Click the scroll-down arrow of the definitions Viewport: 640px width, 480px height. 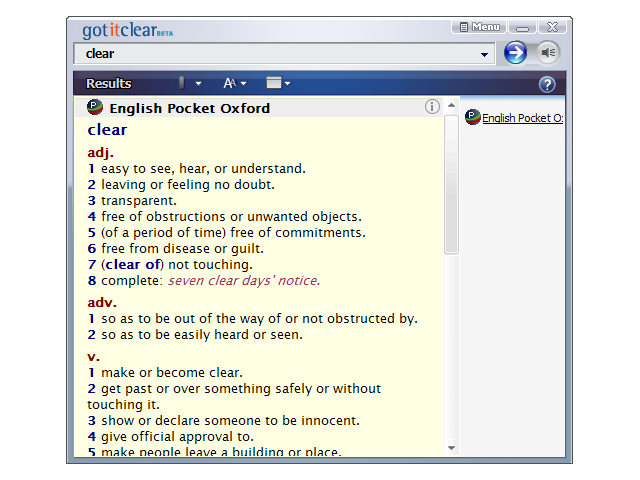click(451, 448)
